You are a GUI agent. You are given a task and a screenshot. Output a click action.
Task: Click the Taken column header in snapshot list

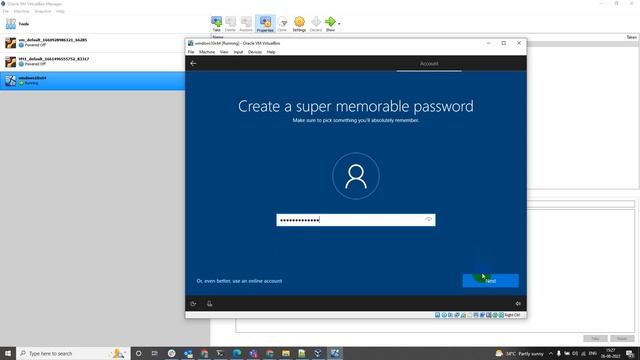631,37
